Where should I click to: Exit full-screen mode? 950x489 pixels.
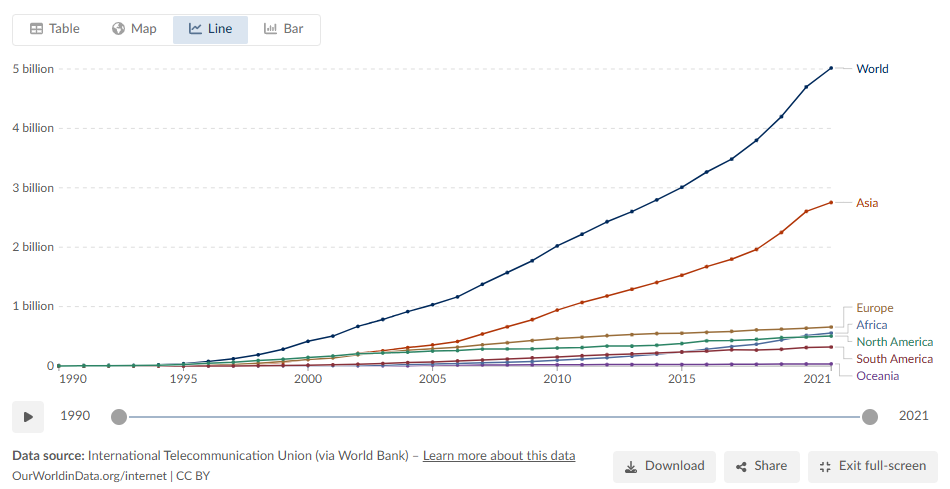point(872,466)
